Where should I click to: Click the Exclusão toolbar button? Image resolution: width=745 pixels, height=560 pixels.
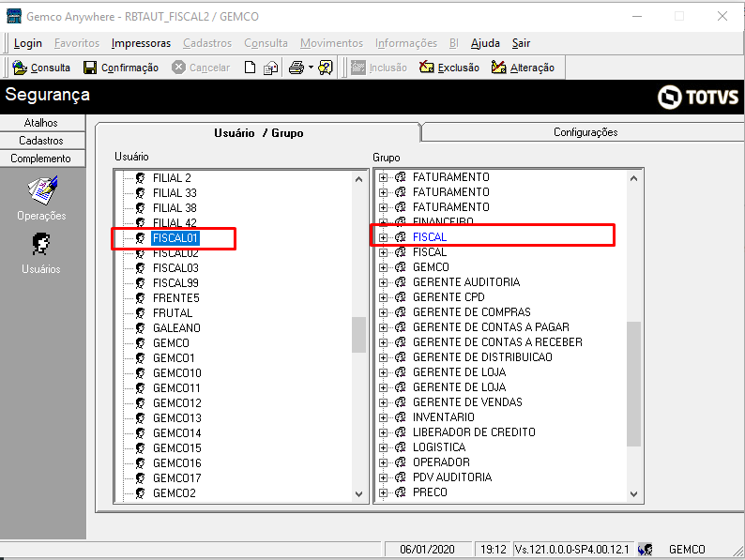click(x=449, y=68)
